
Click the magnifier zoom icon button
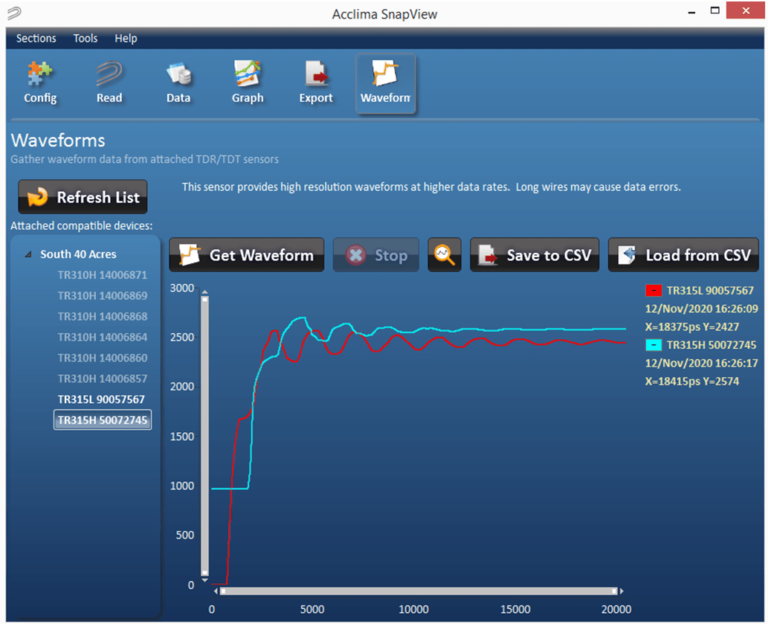[444, 255]
